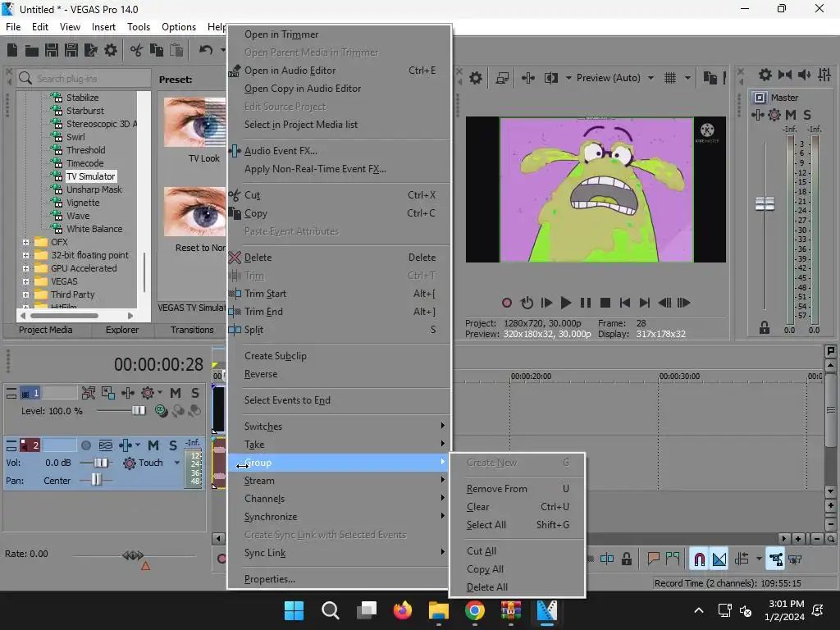Click the Open project folder icon

click(32, 50)
